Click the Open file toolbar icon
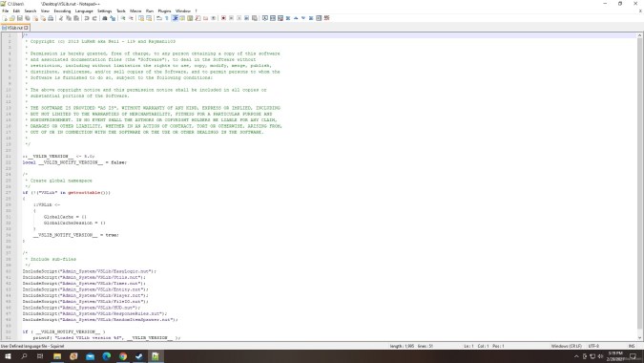The width and height of the screenshot is (644, 363). click(x=11, y=18)
